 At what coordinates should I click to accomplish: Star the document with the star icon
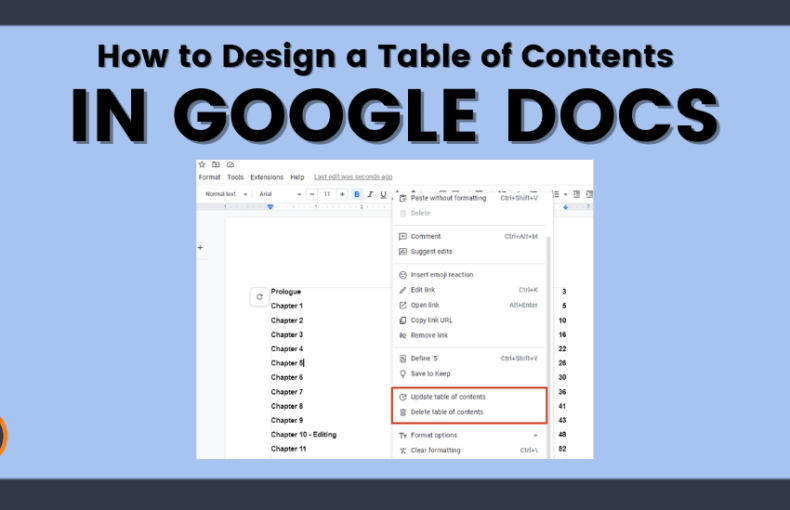(202, 164)
